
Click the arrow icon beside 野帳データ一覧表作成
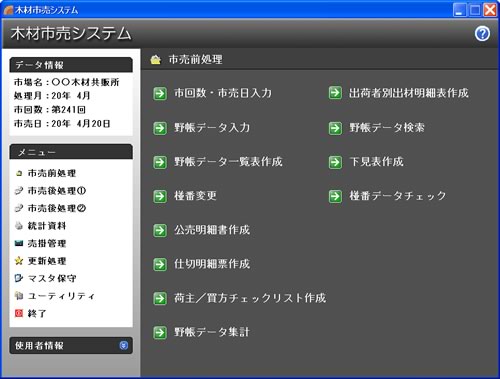tap(160, 162)
